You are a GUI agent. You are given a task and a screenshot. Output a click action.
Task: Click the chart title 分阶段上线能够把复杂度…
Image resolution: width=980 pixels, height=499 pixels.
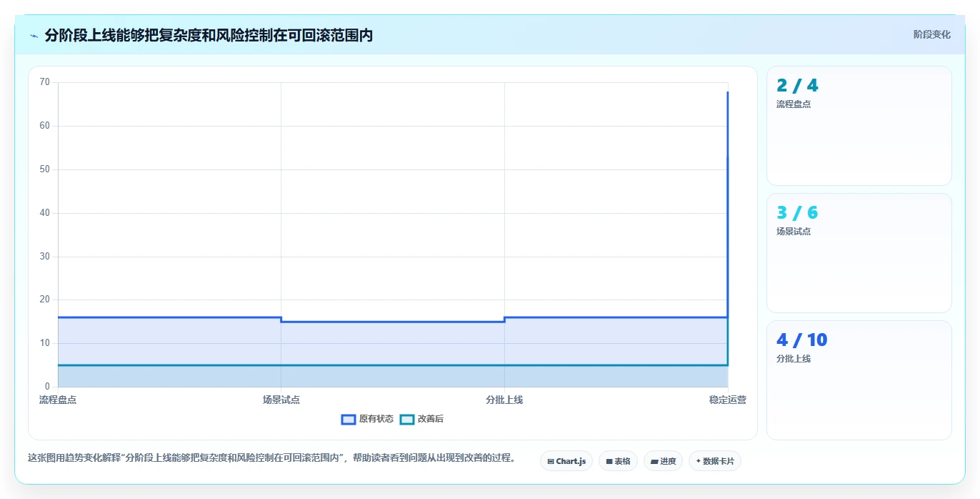point(209,35)
